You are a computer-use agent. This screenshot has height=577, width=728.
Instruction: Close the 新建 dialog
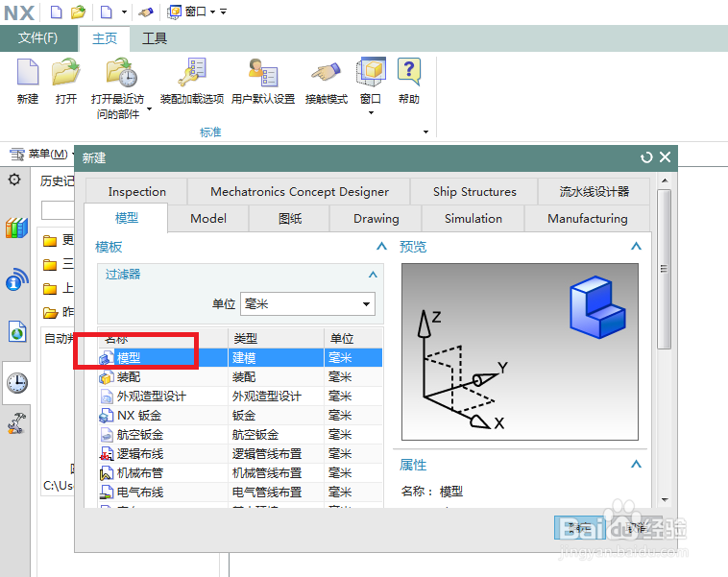tap(666, 157)
